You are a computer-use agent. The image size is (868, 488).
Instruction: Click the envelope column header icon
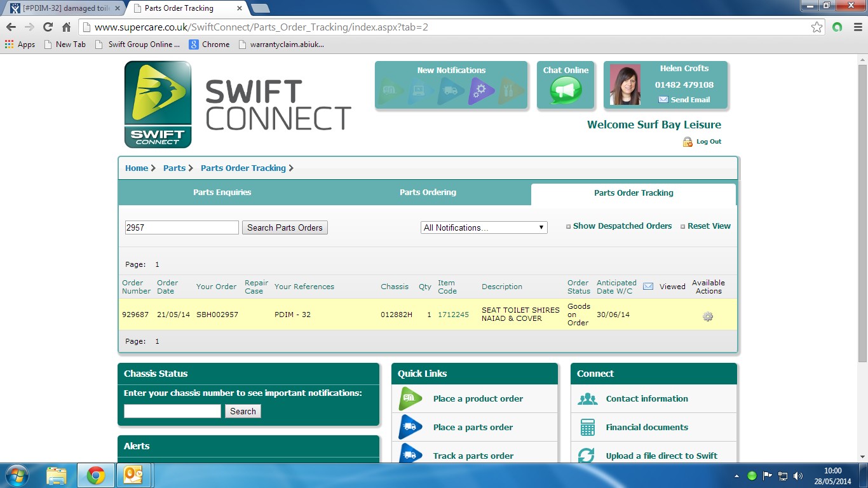tap(648, 287)
